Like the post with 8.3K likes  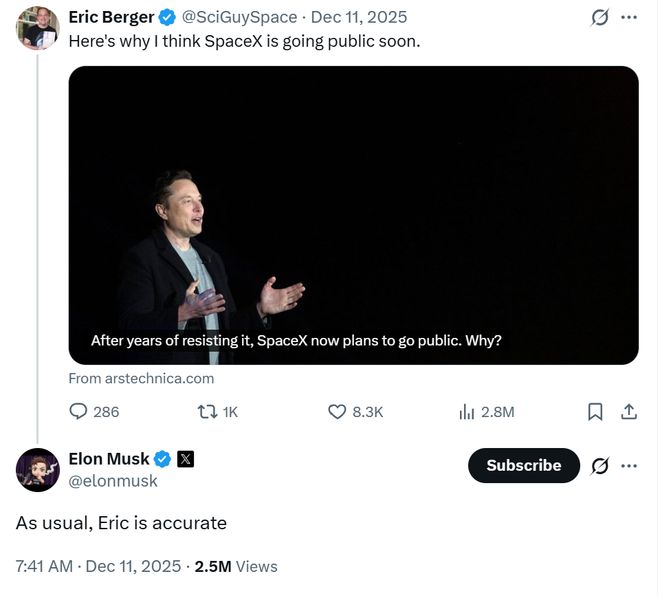click(338, 411)
